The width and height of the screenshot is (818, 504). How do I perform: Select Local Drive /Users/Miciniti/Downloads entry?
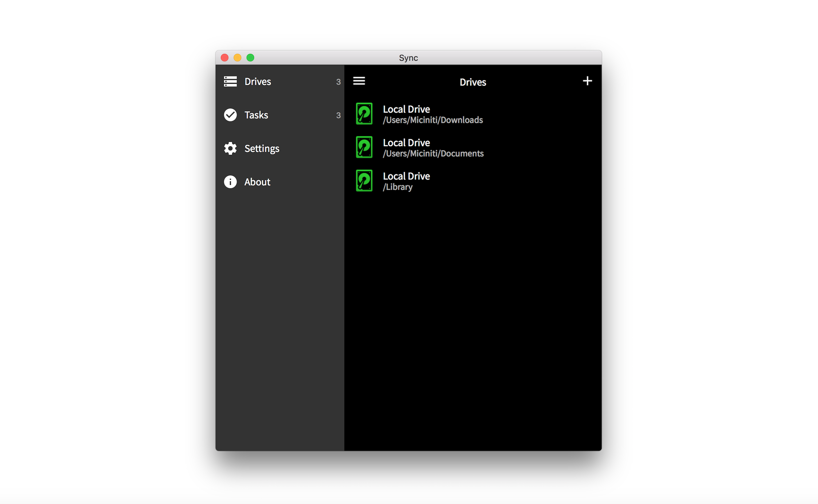point(433,114)
